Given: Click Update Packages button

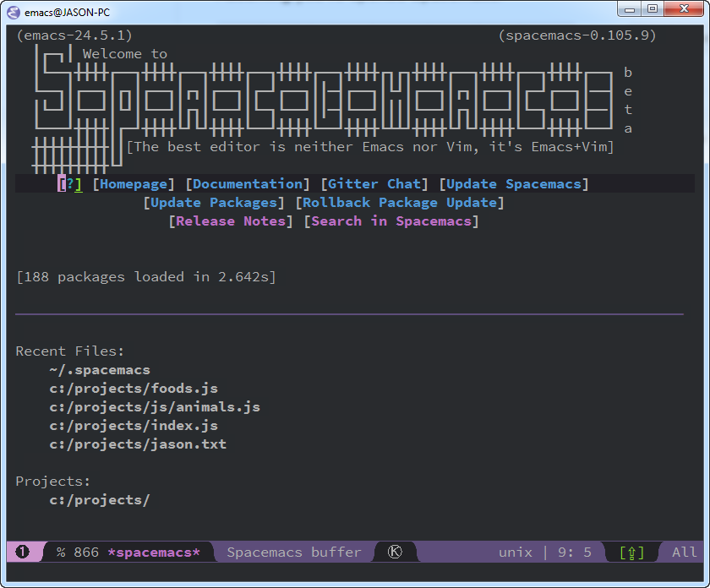Looking at the screenshot, I should coord(214,203).
